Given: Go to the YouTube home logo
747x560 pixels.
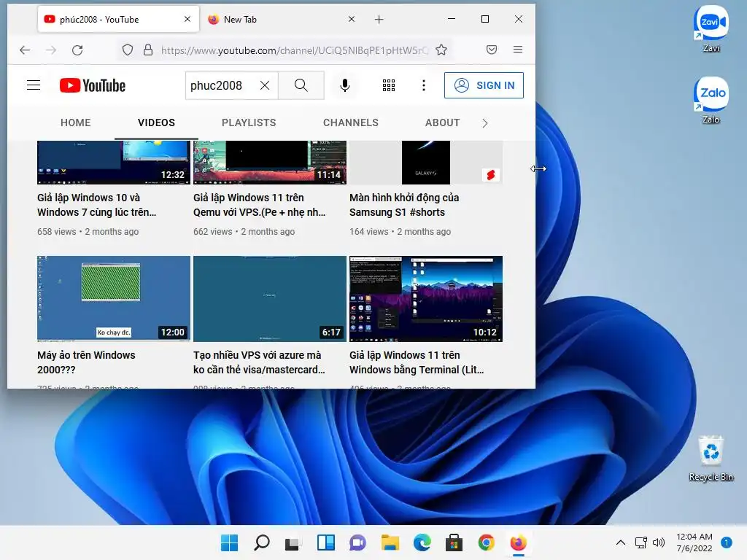Looking at the screenshot, I should click(93, 85).
